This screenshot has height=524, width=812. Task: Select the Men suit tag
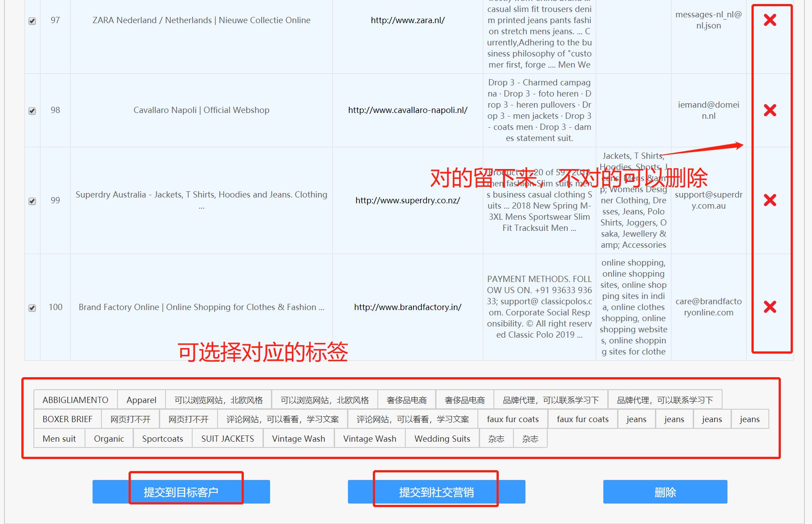[59, 439]
